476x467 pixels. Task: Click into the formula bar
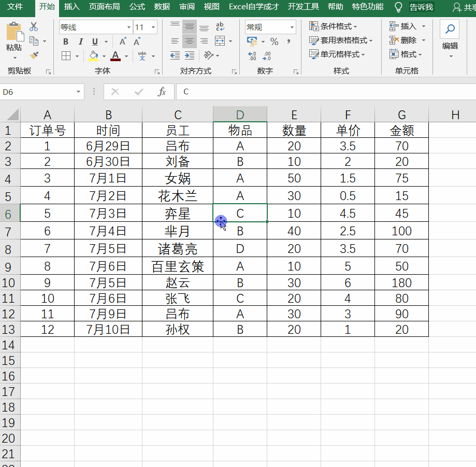tap(326, 92)
